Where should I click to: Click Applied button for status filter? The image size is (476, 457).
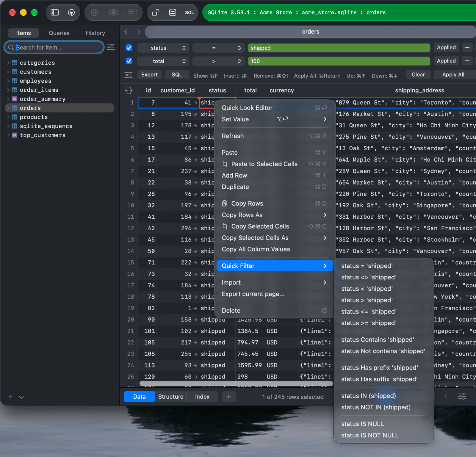pos(446,48)
